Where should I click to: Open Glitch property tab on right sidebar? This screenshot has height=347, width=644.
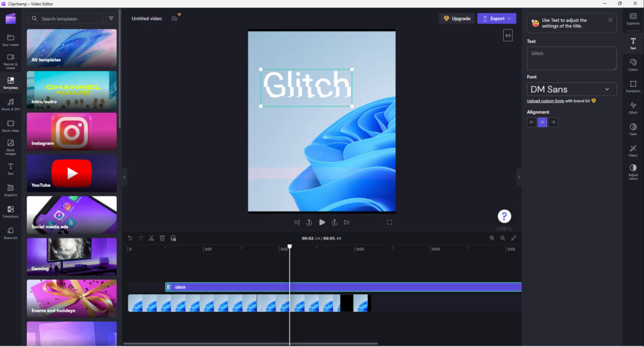[x=633, y=107]
